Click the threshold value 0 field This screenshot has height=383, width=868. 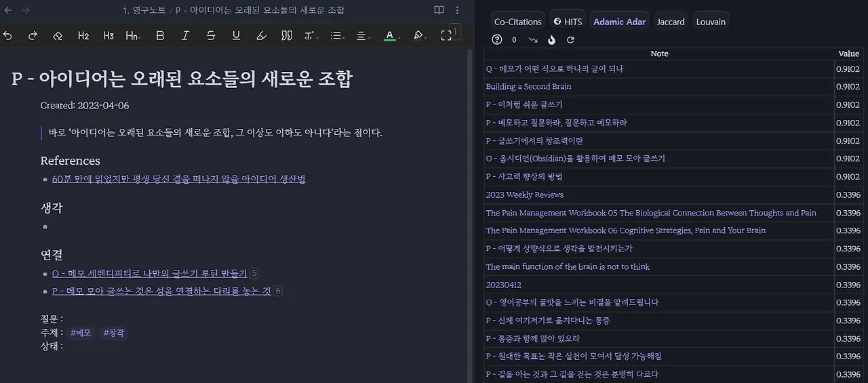tap(514, 40)
